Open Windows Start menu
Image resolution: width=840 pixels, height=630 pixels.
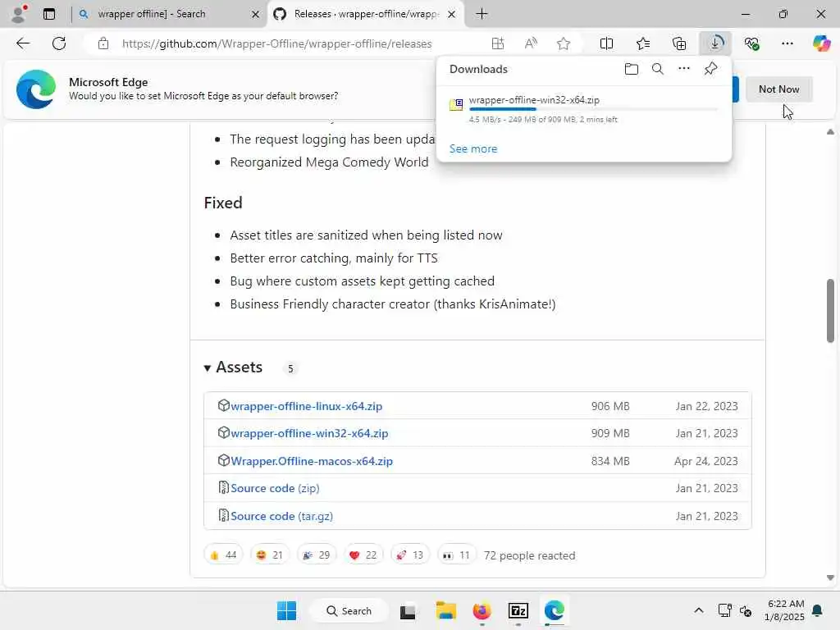[286, 610]
